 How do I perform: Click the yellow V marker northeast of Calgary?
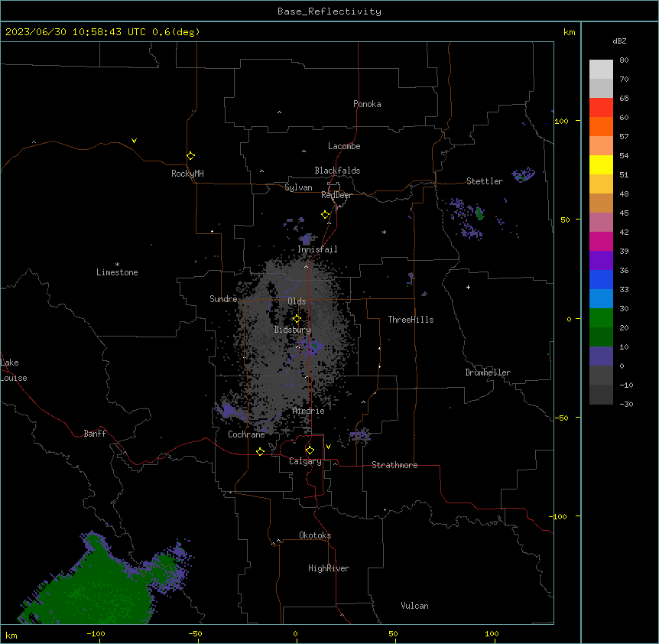[328, 447]
